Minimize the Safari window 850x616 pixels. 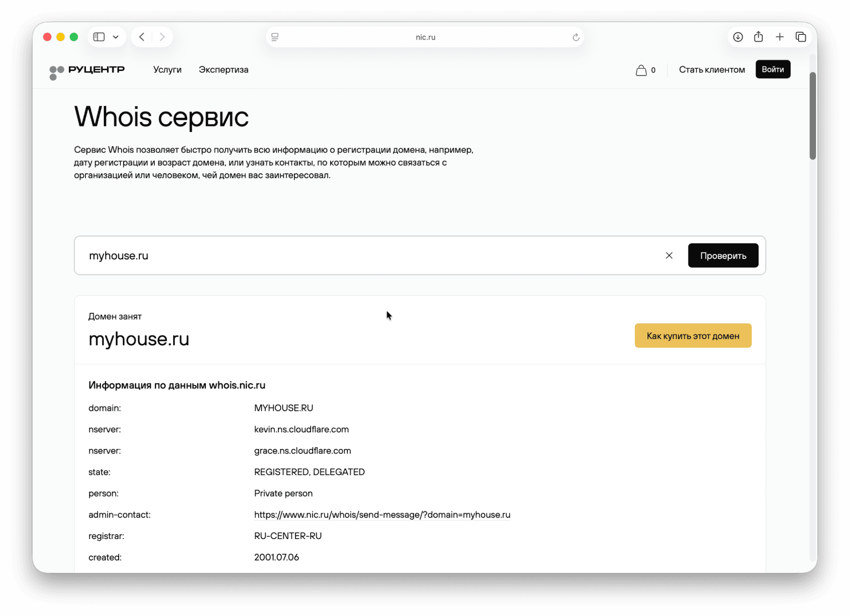[60, 37]
